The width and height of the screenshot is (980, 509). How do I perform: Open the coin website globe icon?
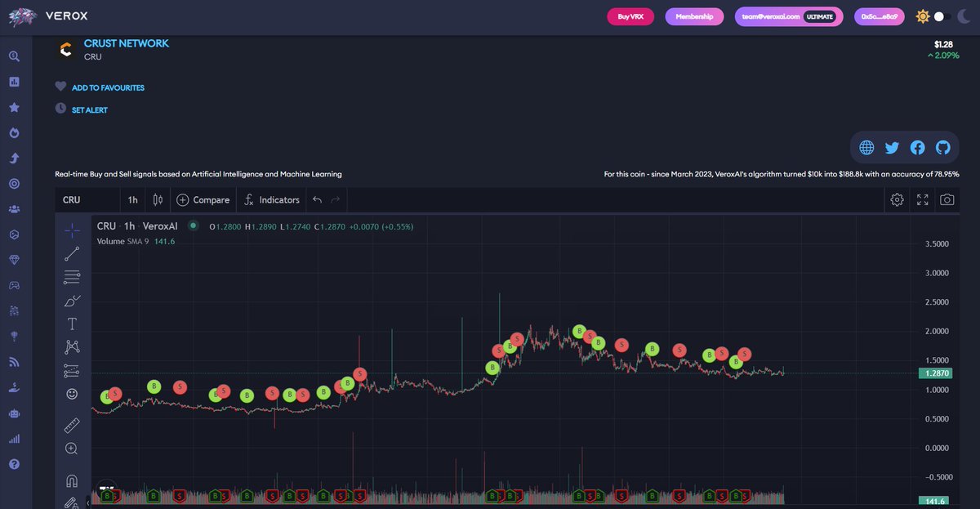(x=866, y=148)
